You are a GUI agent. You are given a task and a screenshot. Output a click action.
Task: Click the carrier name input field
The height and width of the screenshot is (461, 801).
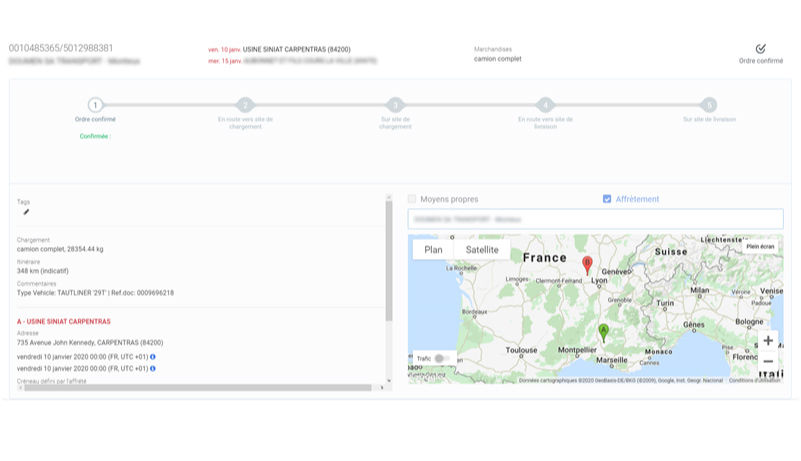595,218
